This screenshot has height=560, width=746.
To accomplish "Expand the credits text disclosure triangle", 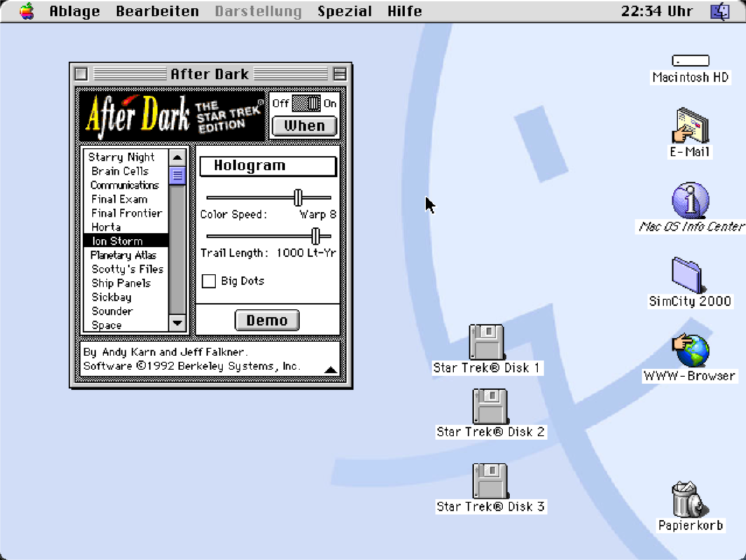I will [x=331, y=370].
